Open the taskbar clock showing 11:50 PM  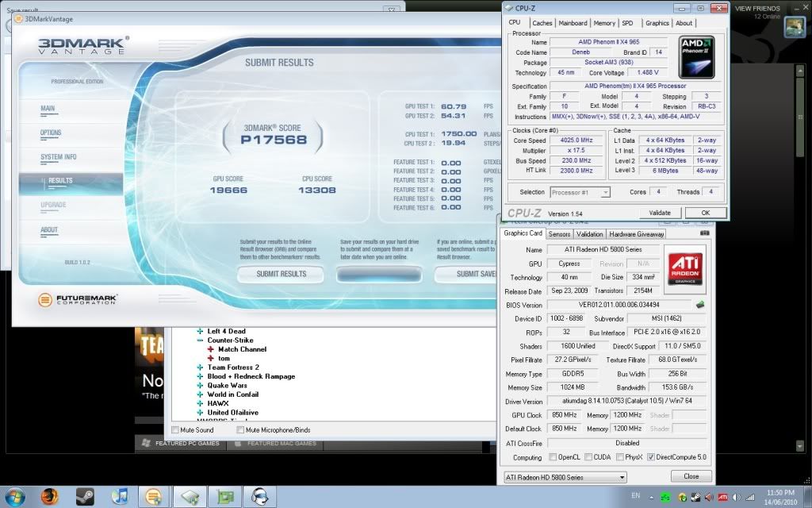[x=780, y=497]
